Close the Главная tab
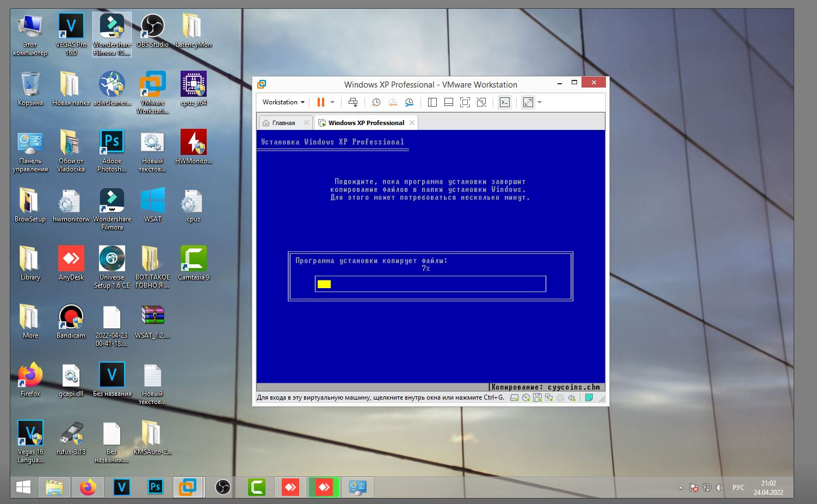This screenshot has height=504, width=817. [x=306, y=123]
